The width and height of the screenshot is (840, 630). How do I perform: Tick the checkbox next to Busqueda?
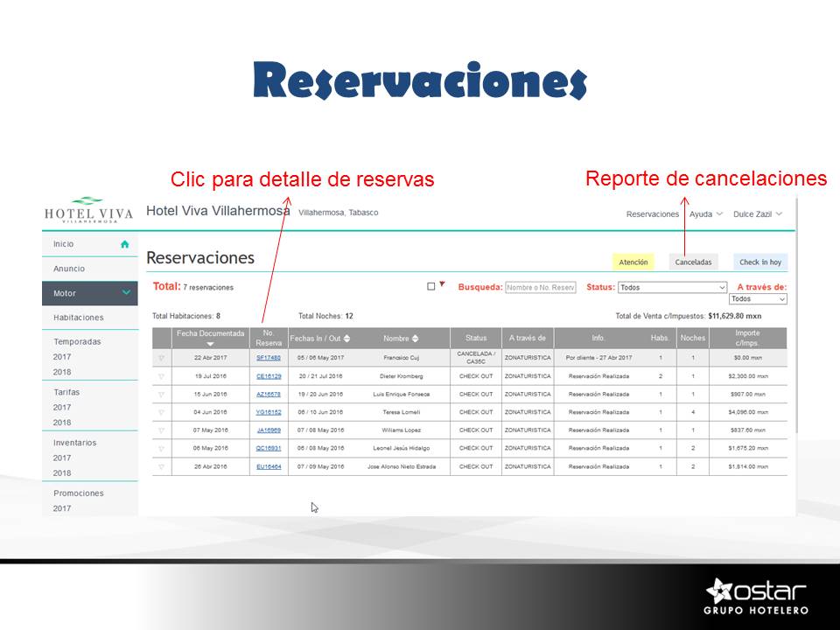click(x=430, y=287)
